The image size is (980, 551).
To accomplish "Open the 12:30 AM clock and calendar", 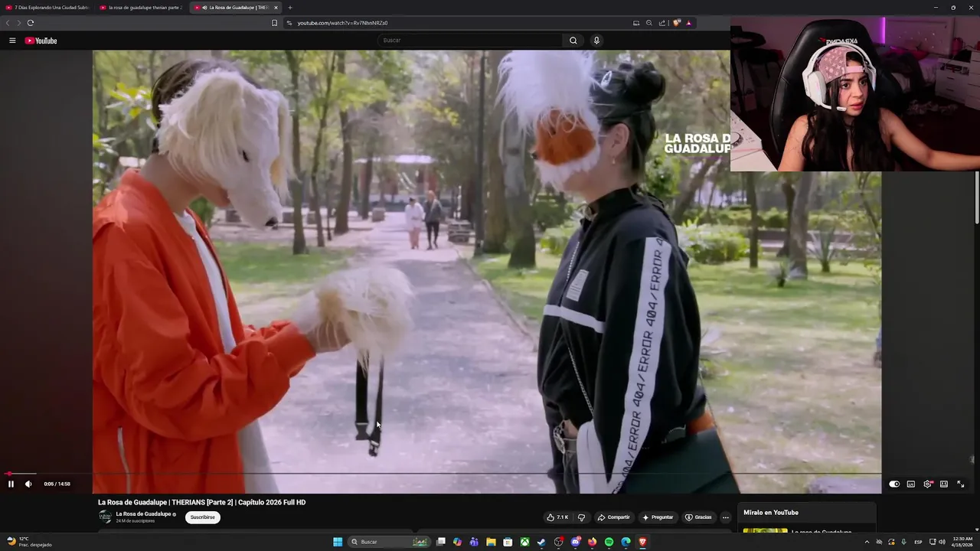I will click(x=962, y=542).
